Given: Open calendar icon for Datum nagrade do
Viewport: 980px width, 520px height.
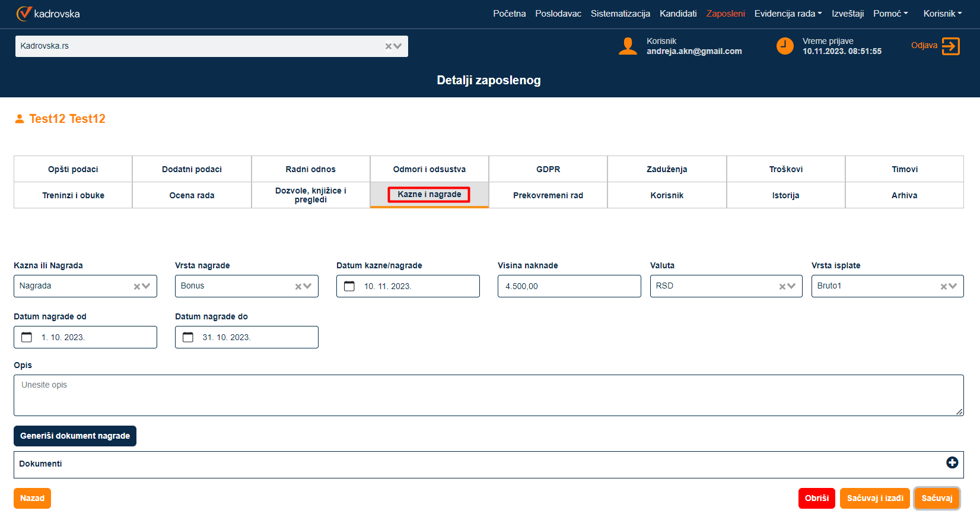Looking at the screenshot, I should 188,337.
